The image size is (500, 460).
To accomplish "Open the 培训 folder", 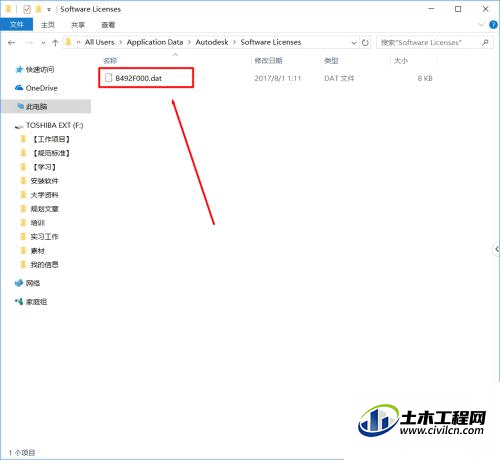I will tap(38, 223).
